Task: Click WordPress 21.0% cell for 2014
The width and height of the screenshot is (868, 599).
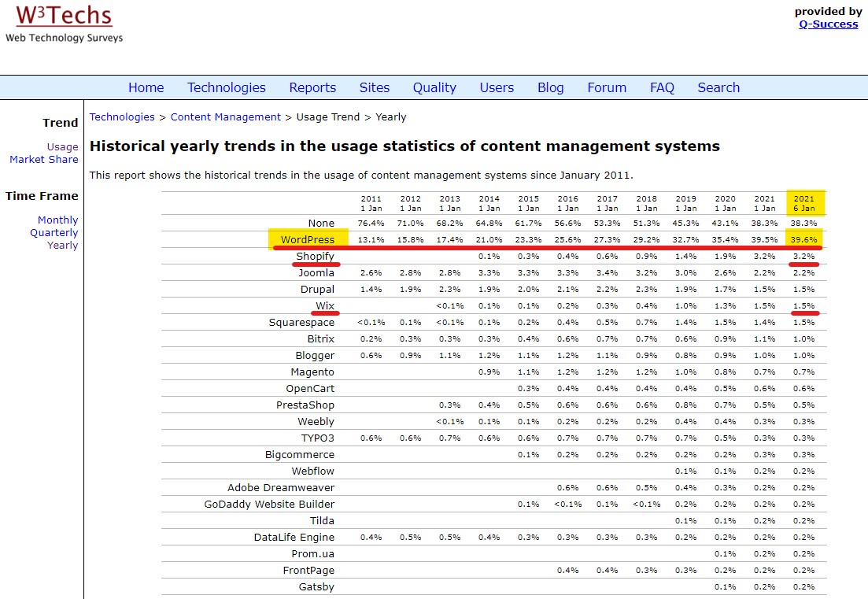Action: click(x=489, y=239)
